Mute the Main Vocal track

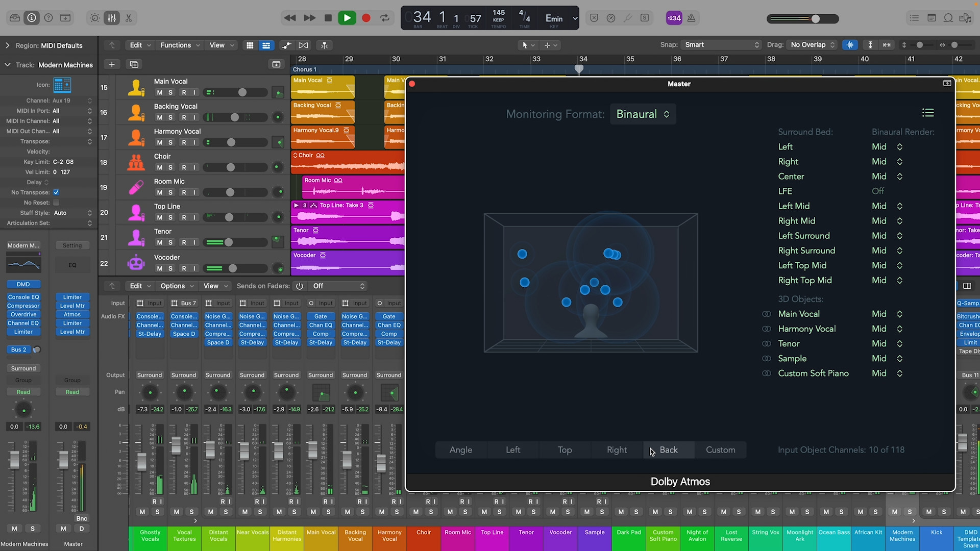pos(160,92)
